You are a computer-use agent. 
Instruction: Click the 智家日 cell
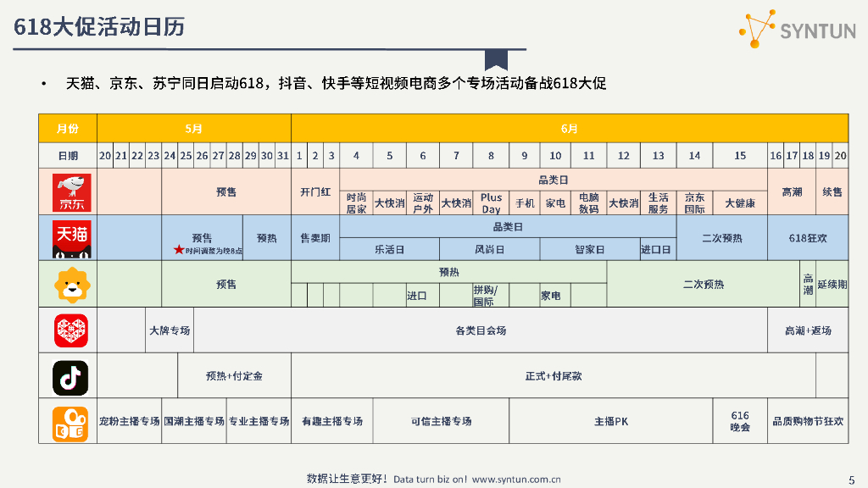(590, 250)
